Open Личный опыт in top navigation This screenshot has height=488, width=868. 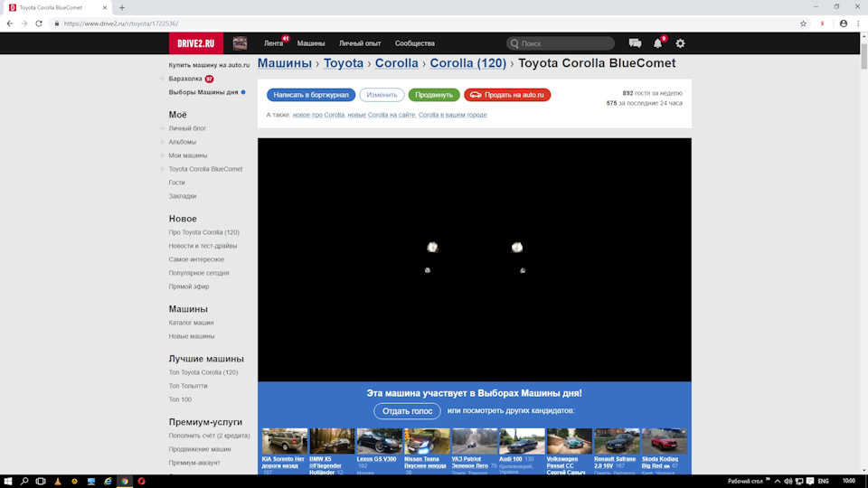[360, 43]
